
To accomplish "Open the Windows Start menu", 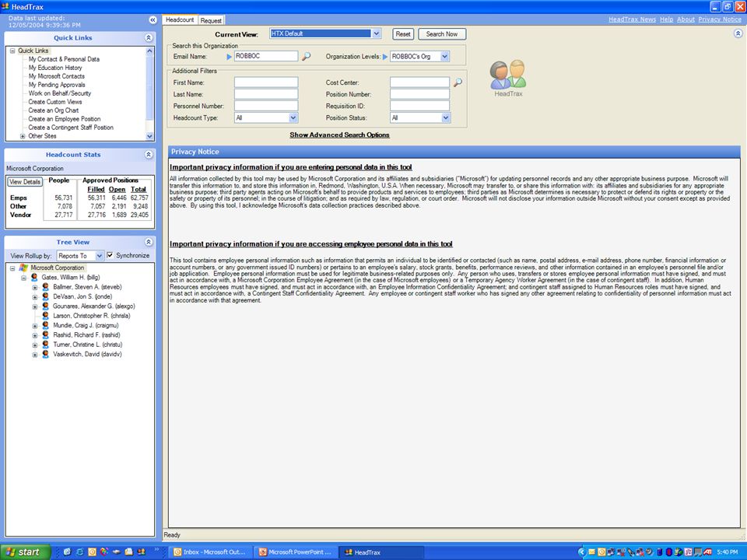I will pos(25,552).
